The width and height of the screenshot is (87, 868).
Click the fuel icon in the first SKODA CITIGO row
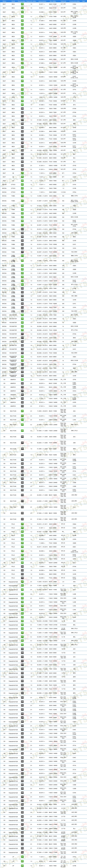point(22,185)
